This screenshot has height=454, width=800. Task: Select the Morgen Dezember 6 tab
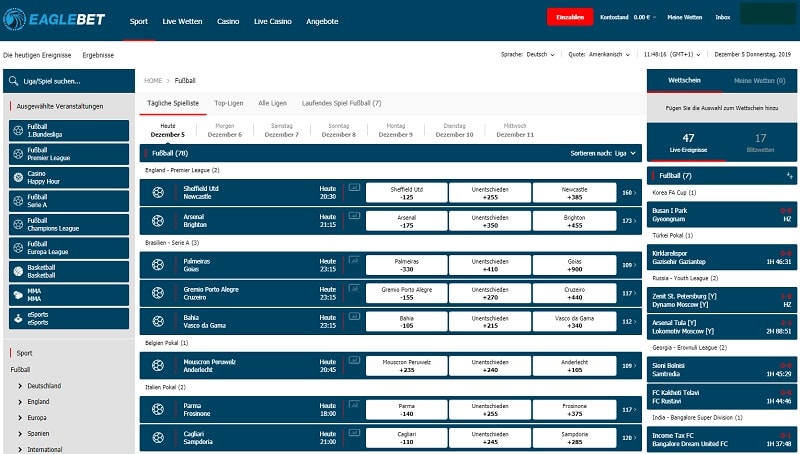click(224, 130)
